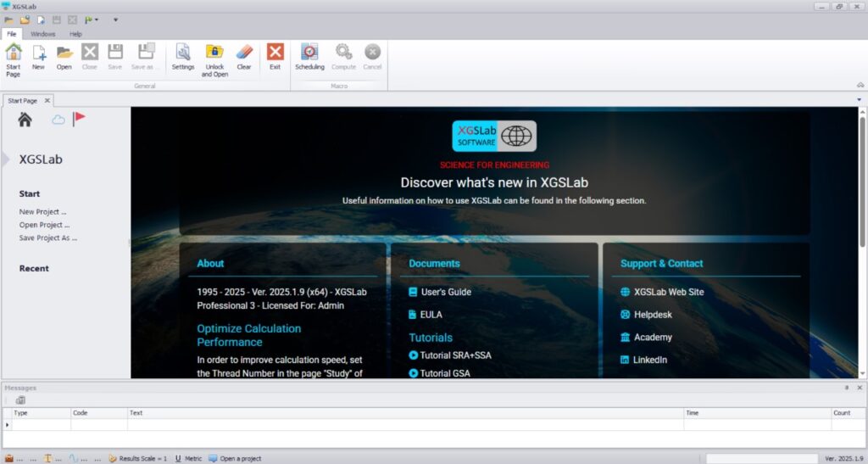Viewport: 868px width, 464px height.
Task: Open the Customize Quick Access Toolbar dropdown
Action: tap(115, 20)
